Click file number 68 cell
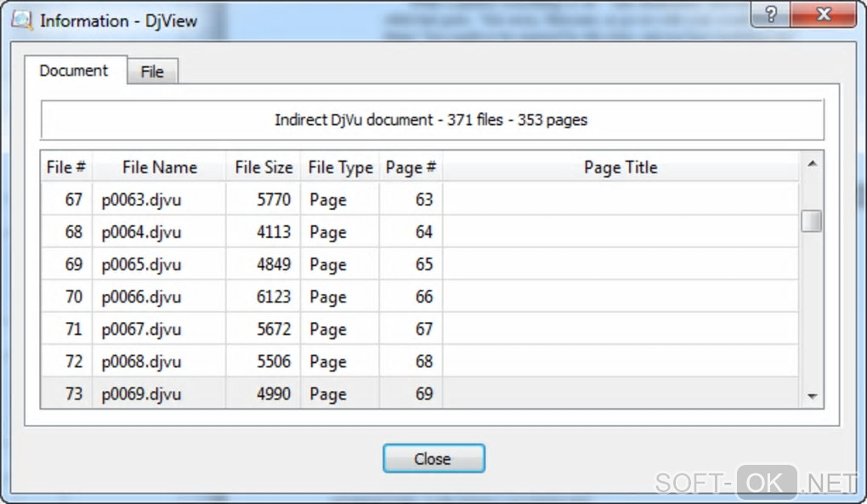Image resolution: width=867 pixels, height=504 pixels. (67, 232)
